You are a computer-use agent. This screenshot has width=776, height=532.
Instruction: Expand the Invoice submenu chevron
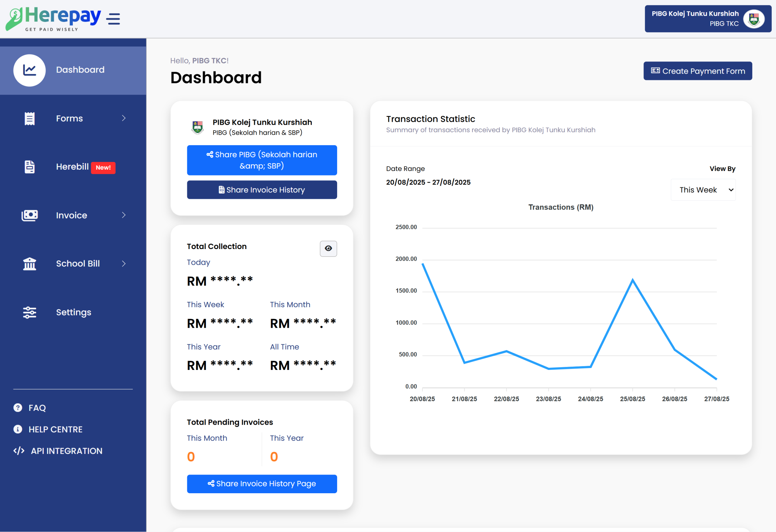click(x=124, y=215)
